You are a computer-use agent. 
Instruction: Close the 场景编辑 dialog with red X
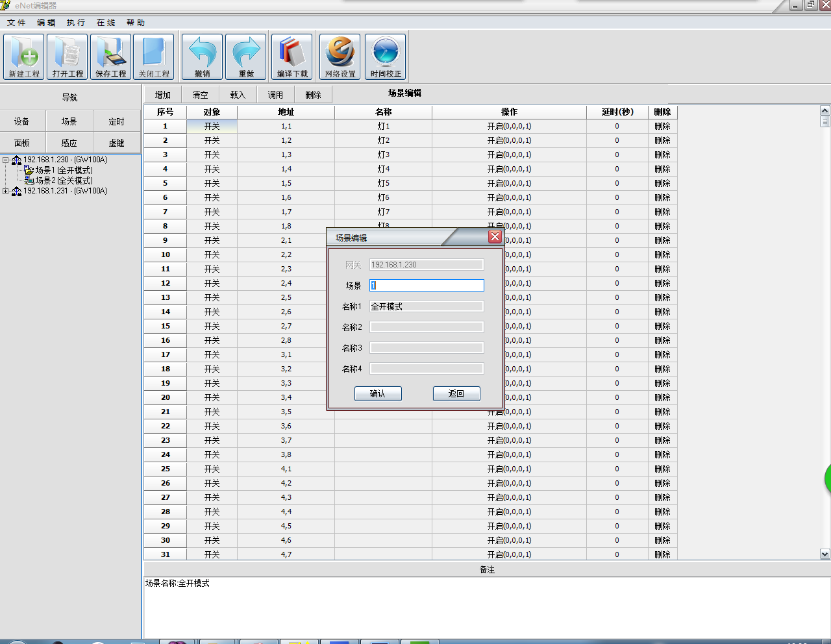495,237
